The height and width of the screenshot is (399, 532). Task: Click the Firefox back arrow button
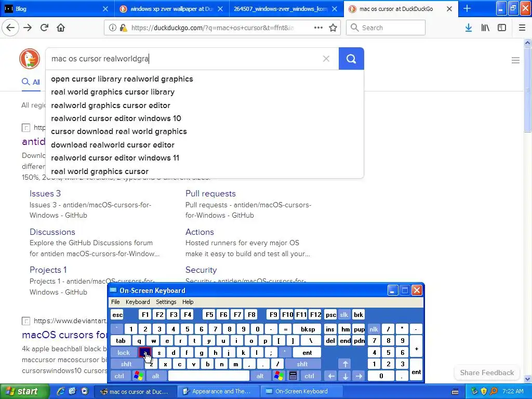(10, 28)
